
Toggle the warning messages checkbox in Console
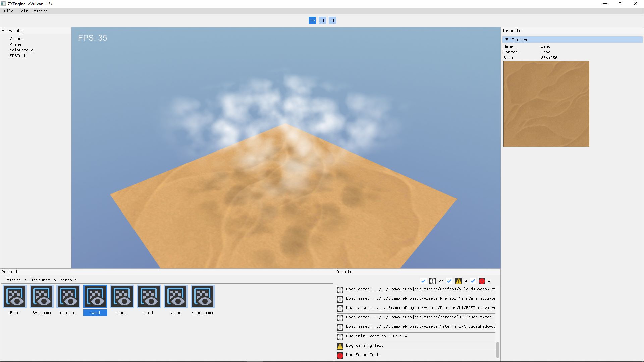pyautogui.click(x=449, y=281)
